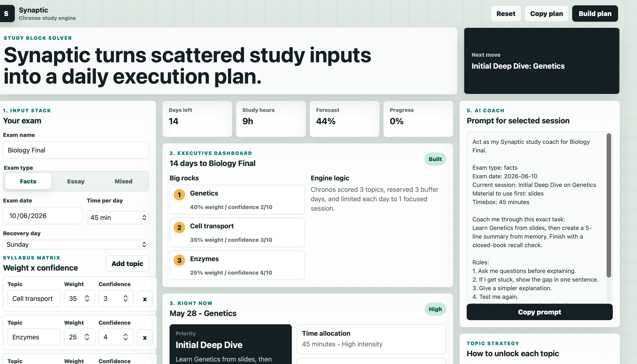
Task: Choose the Mixed exam type
Action: click(123, 181)
